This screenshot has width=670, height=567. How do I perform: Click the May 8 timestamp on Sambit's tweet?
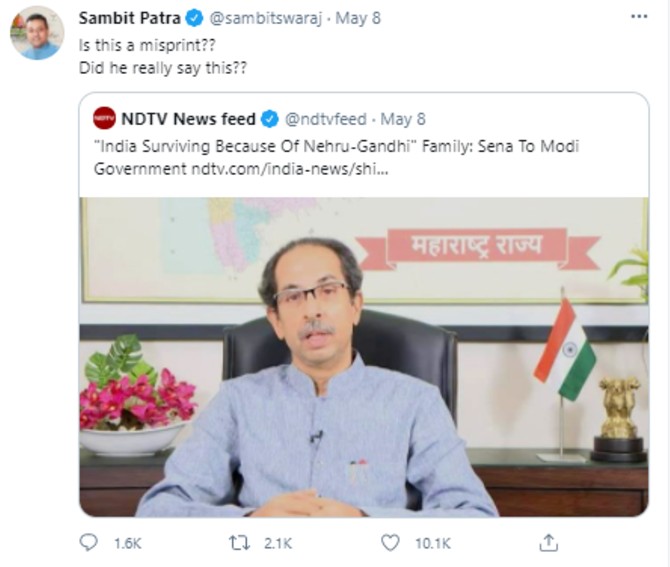pos(358,19)
